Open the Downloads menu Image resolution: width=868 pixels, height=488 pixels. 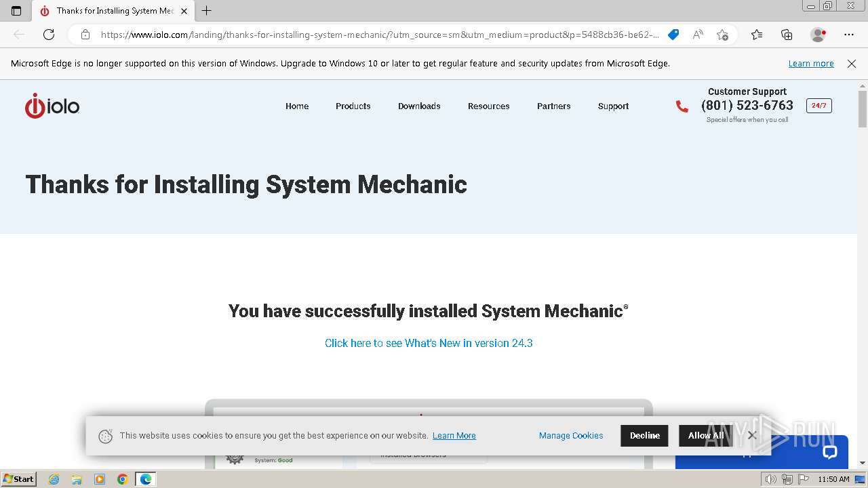[419, 106]
